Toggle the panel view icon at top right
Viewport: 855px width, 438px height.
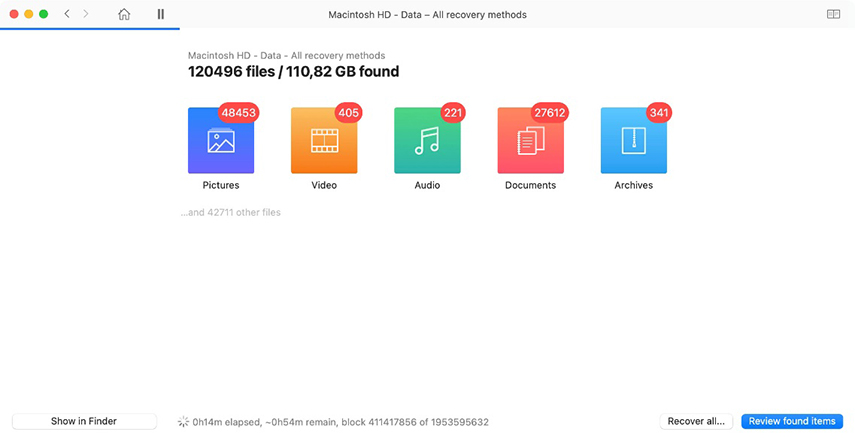[833, 15]
